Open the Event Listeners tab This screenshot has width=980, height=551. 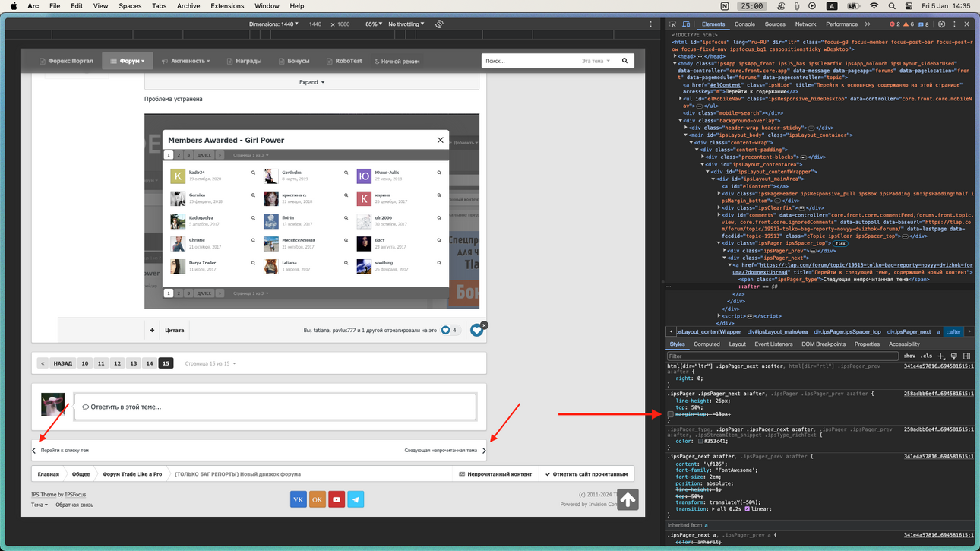(x=773, y=344)
